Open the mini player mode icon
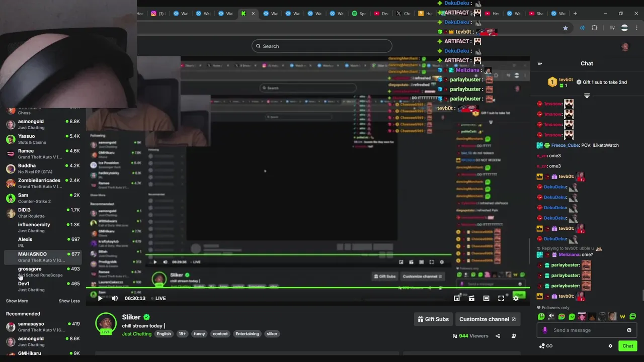644x362 pixels. click(457, 298)
